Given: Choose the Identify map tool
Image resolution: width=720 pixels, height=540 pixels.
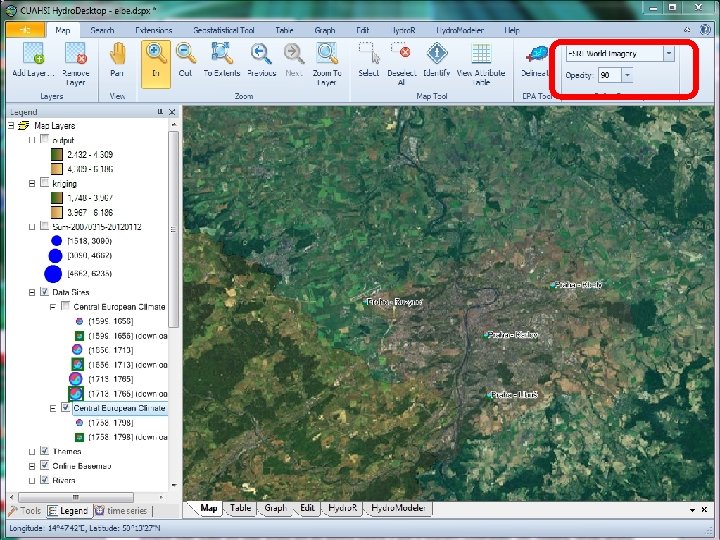Looking at the screenshot, I should coord(436,55).
